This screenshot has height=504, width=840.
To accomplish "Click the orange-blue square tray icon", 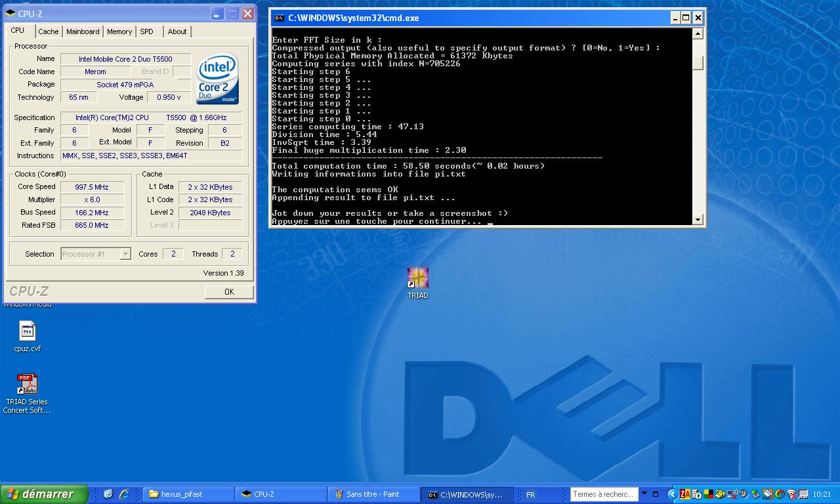I will [x=768, y=494].
